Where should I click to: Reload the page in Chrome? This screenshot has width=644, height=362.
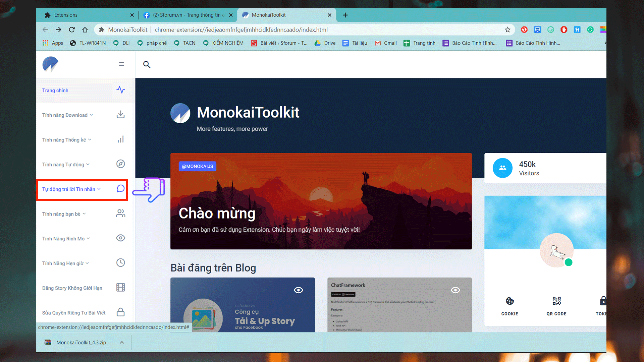(x=72, y=30)
